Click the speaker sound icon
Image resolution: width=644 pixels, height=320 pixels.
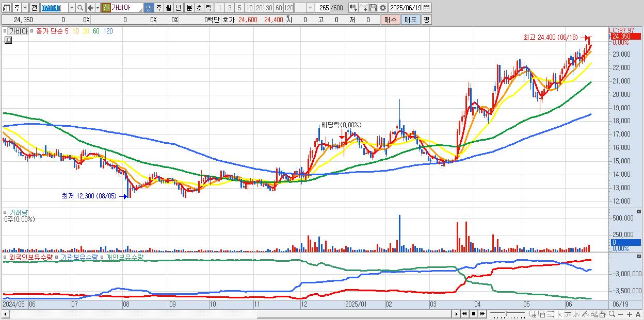click(x=90, y=8)
